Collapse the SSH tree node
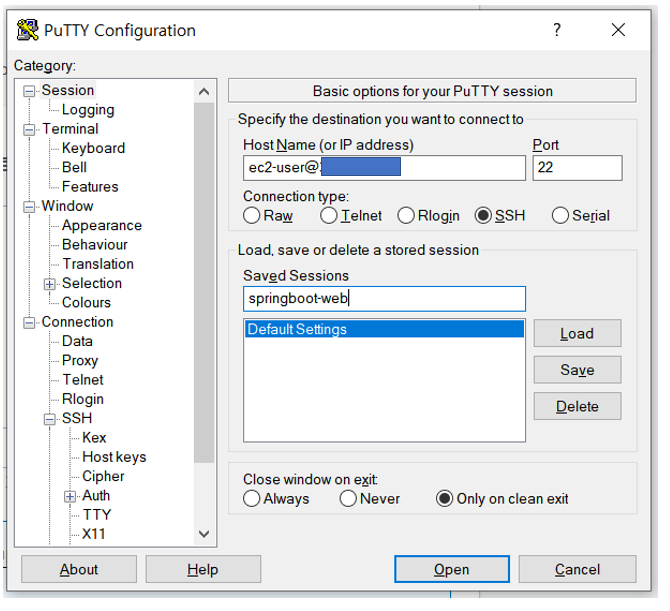The height and width of the screenshot is (611, 670). [50, 419]
